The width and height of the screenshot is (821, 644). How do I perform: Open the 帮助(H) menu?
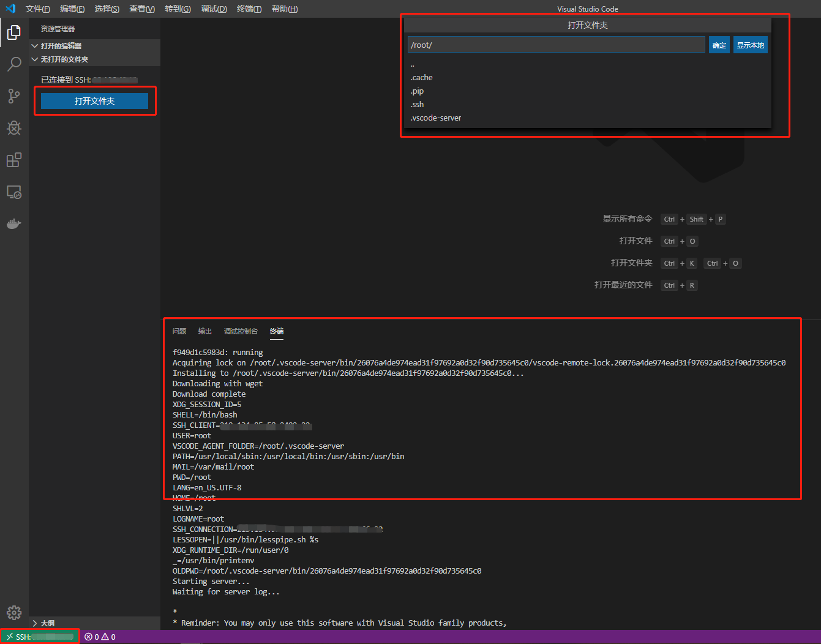(x=285, y=9)
